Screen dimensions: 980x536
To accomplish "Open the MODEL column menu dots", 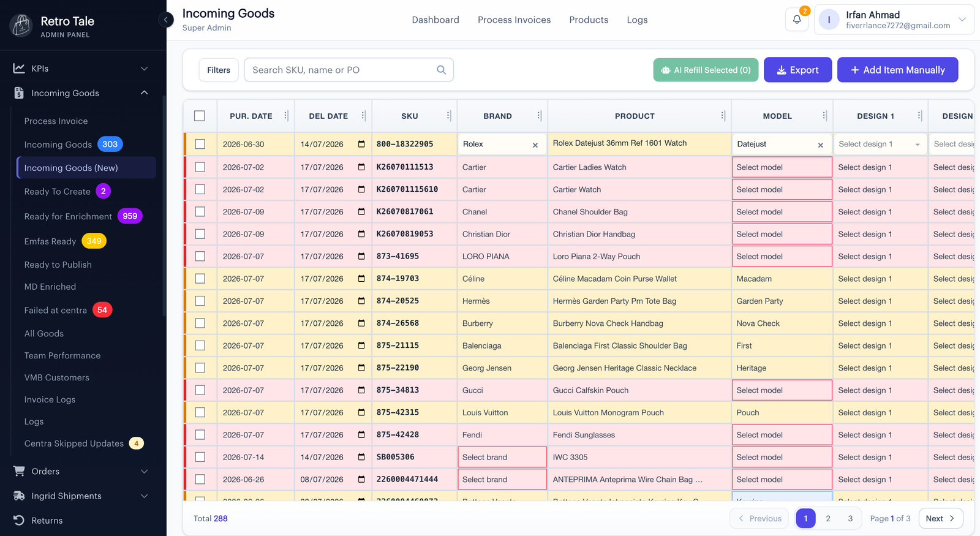I will [x=824, y=116].
